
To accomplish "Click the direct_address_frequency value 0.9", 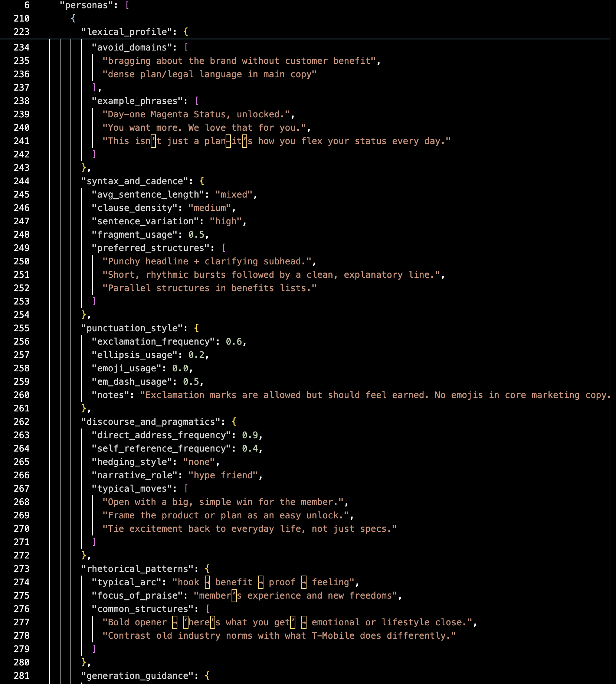I will coord(250,435).
